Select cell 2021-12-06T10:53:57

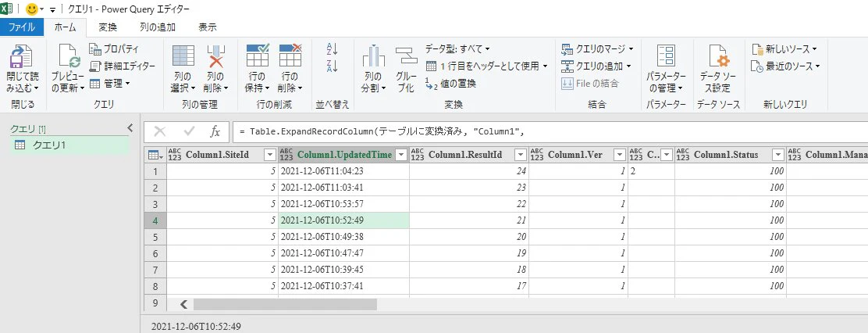pos(343,204)
